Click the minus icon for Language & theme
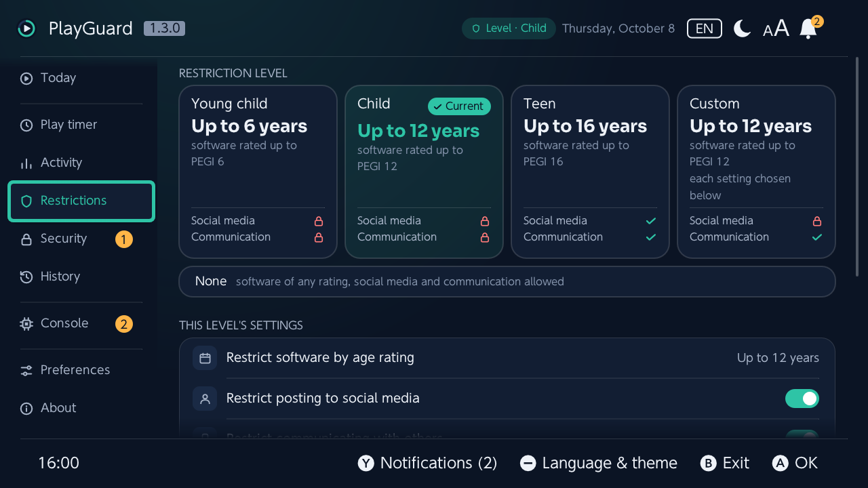 [x=528, y=463]
